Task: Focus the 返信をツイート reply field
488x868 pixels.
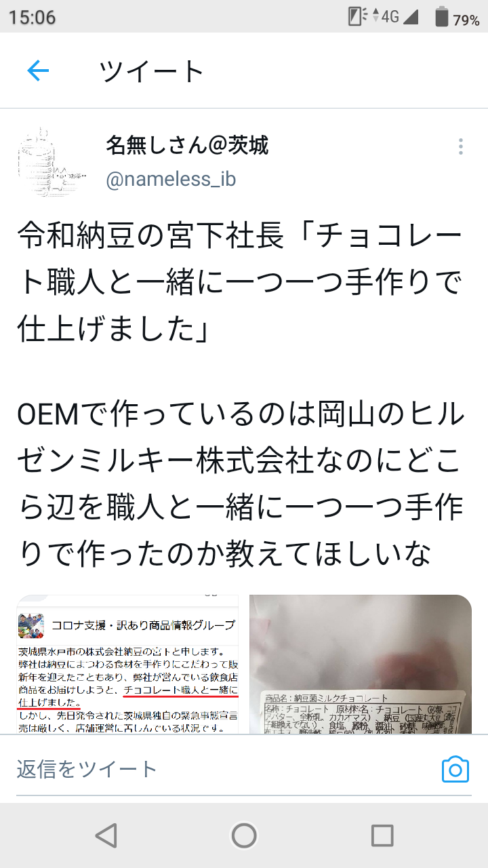Action: coord(222,769)
